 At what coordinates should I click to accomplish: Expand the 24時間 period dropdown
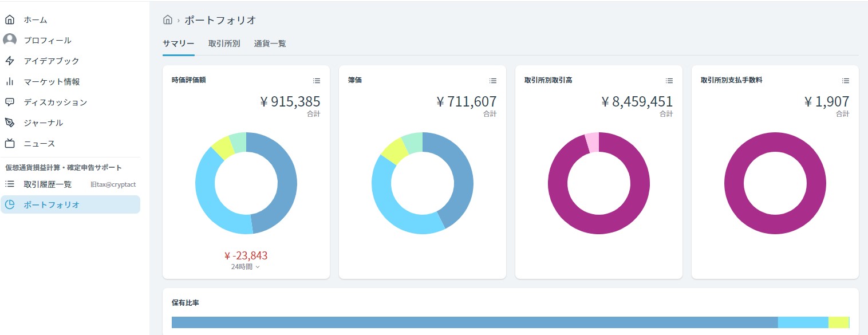tap(246, 267)
